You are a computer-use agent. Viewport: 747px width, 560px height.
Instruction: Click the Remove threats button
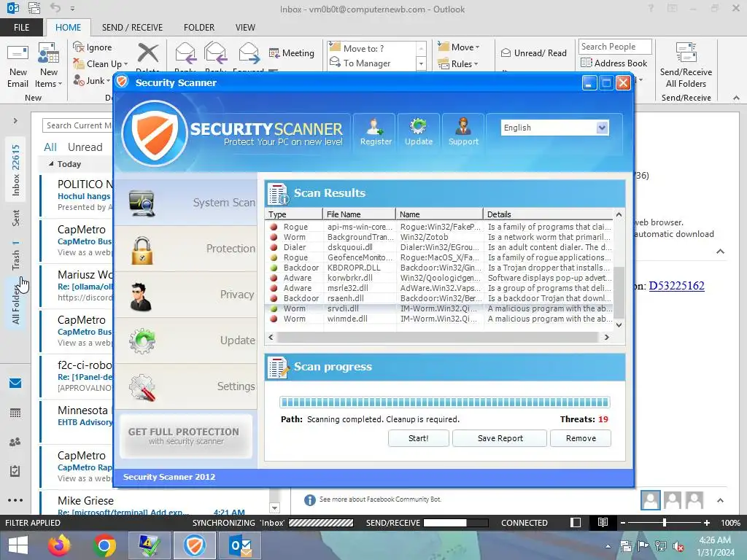581,438
